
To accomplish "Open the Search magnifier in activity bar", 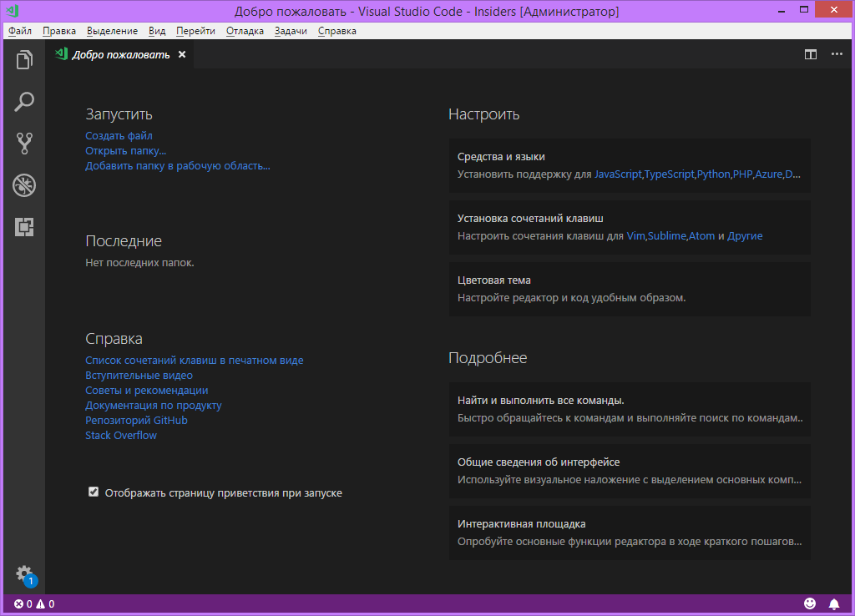I will pos(24,102).
